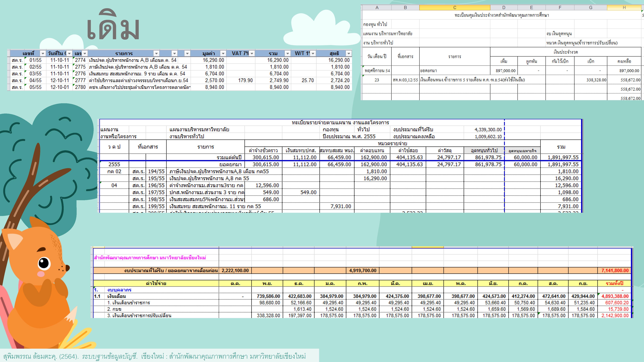
Task: Open the รวม filter dropdown in top table
Action: pos(288,54)
